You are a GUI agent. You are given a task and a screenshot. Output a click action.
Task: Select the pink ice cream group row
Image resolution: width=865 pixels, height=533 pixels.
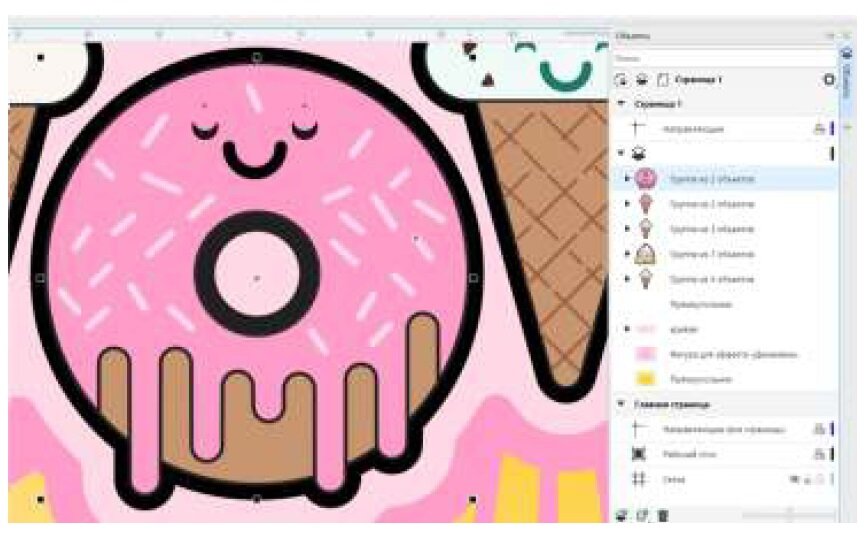724,204
